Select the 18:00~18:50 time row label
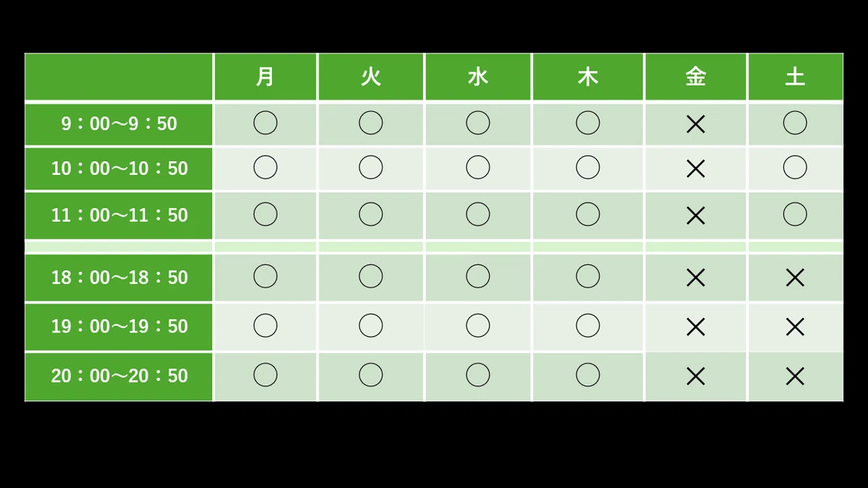 [x=119, y=278]
